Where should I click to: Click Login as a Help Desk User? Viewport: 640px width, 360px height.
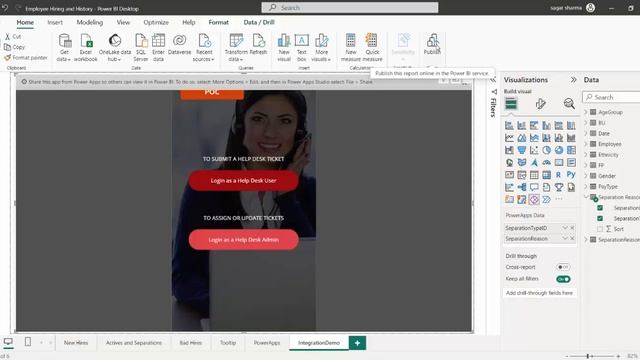pyautogui.click(x=243, y=180)
